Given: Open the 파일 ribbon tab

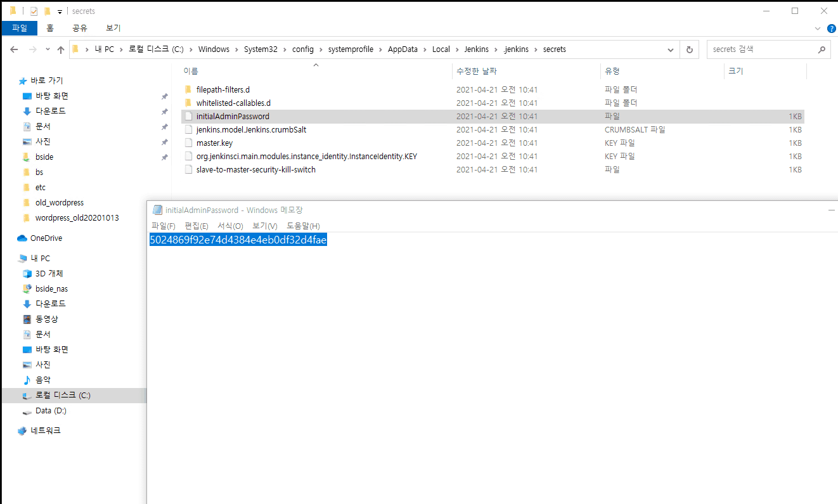Looking at the screenshot, I should click(x=20, y=28).
